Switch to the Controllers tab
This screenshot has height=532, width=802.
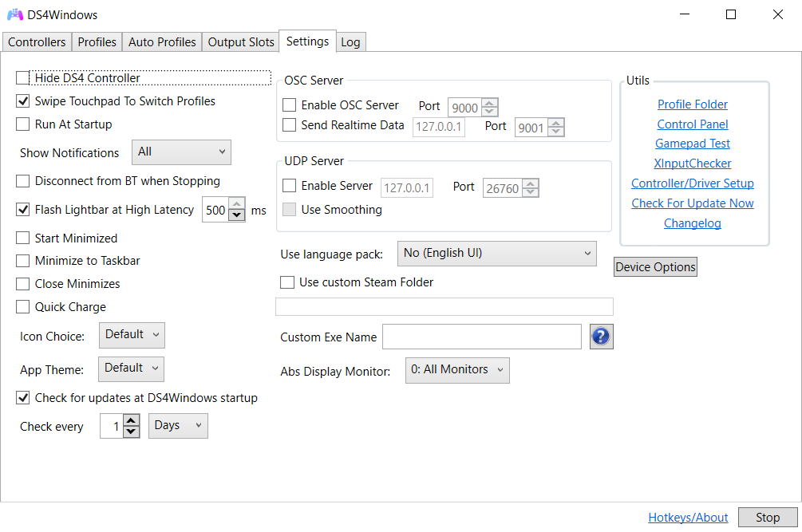coord(37,42)
